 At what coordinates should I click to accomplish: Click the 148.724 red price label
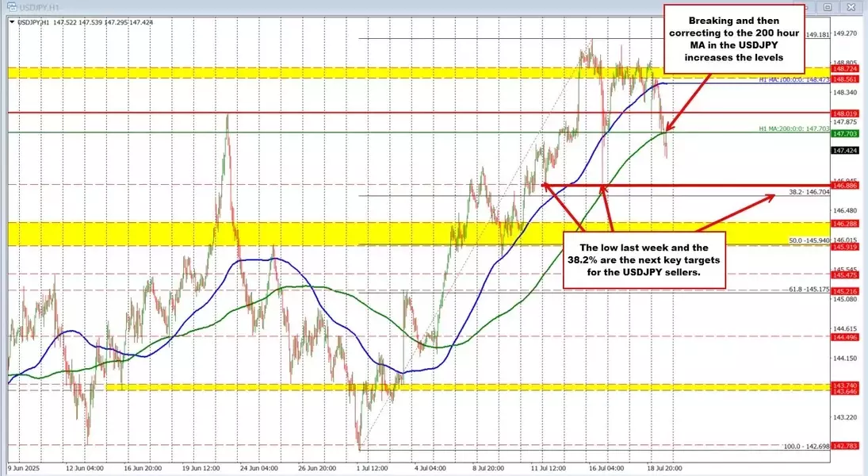click(845, 69)
